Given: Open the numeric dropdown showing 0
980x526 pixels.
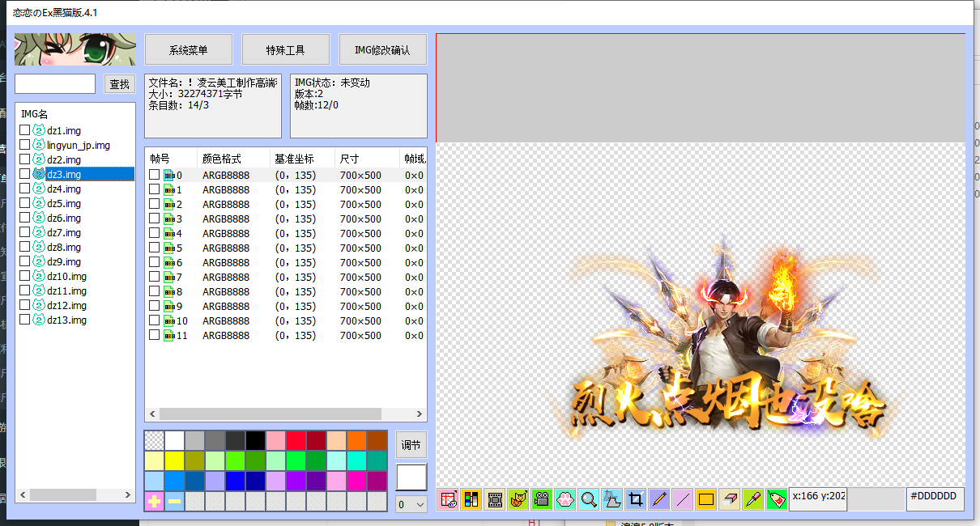Looking at the screenshot, I should 411,504.
